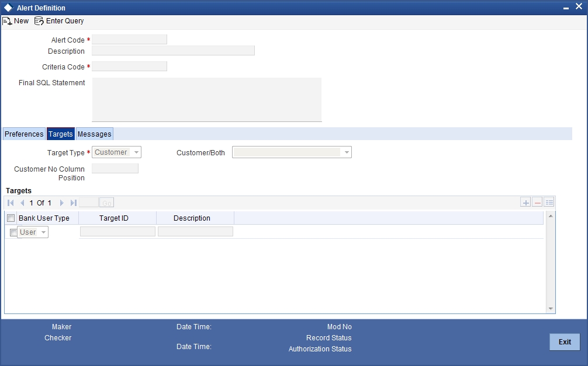Close the Alert Definition window
Viewport: 588px width, 366px height.
(579, 7)
